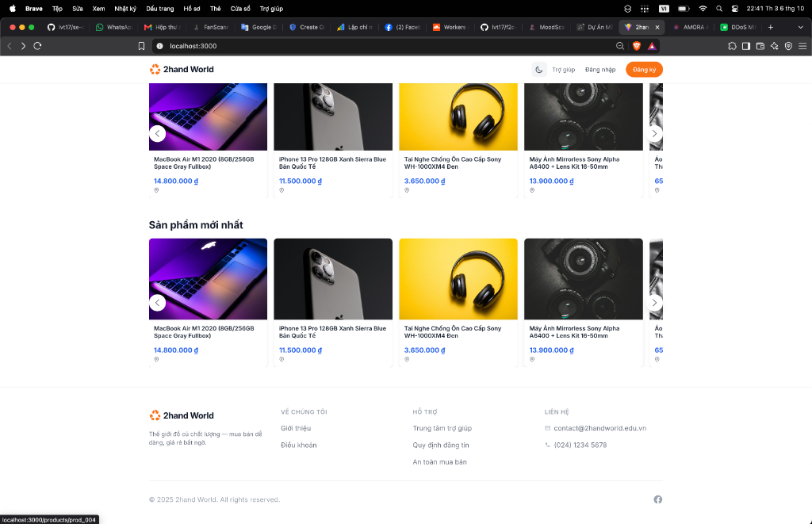Screen dimensions: 812x524
Task: Expand the tab list chevron
Action: point(801,28)
